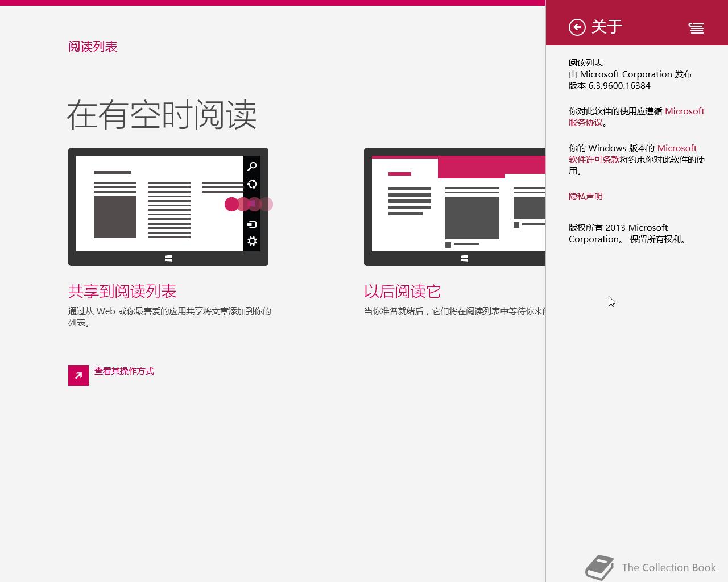Click the pink arrow tile beside 查看其操作方式
Viewport: 728px width, 582px height.
[x=78, y=376]
